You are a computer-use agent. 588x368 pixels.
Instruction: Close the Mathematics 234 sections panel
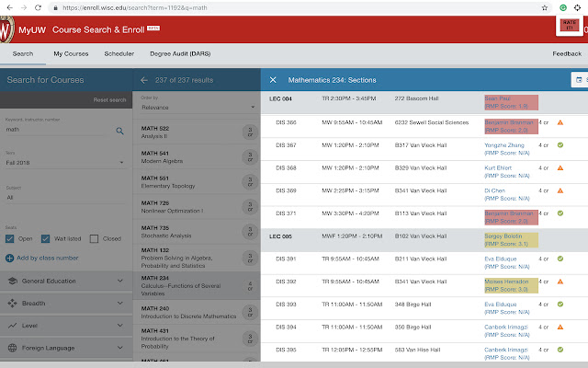coord(273,80)
